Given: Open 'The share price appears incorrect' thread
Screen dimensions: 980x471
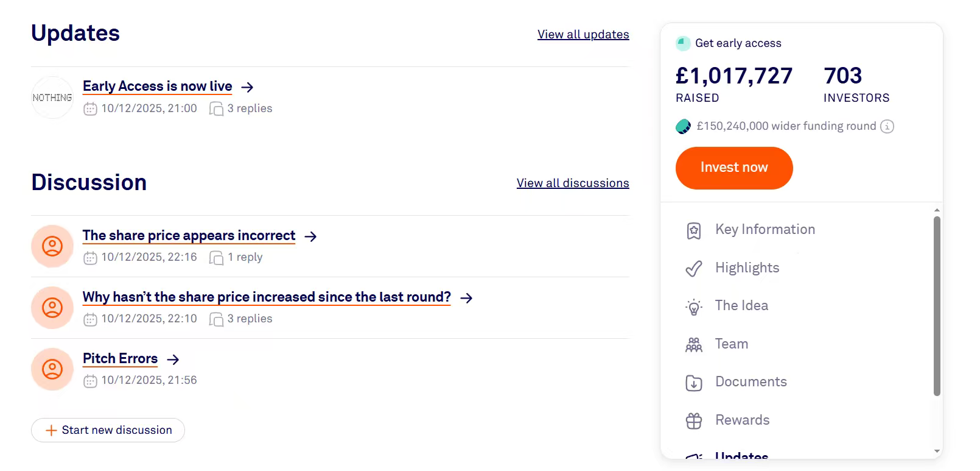Looking at the screenshot, I should (x=189, y=236).
